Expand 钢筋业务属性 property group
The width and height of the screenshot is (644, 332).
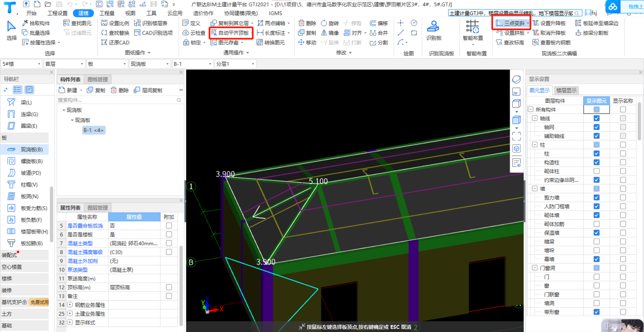click(70, 305)
